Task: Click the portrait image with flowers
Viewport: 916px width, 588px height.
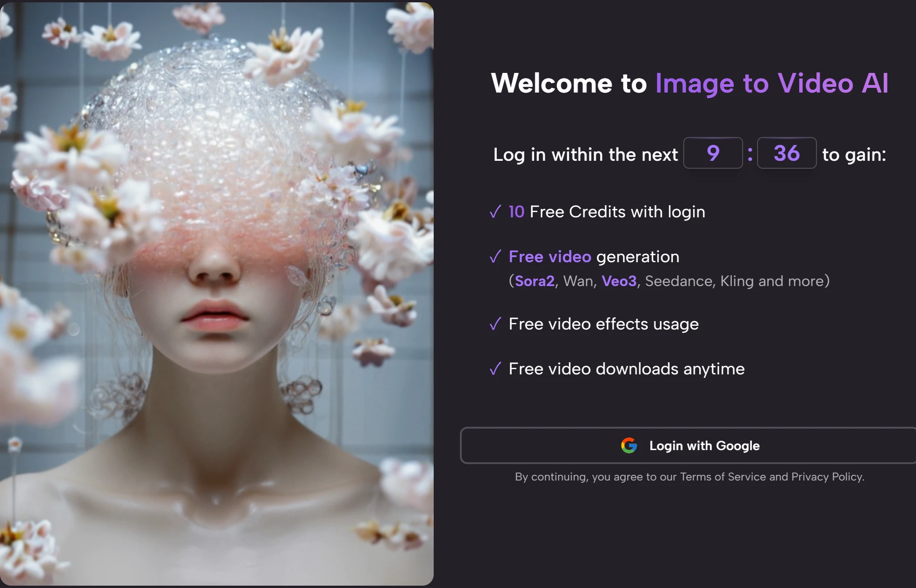Action: [216, 294]
